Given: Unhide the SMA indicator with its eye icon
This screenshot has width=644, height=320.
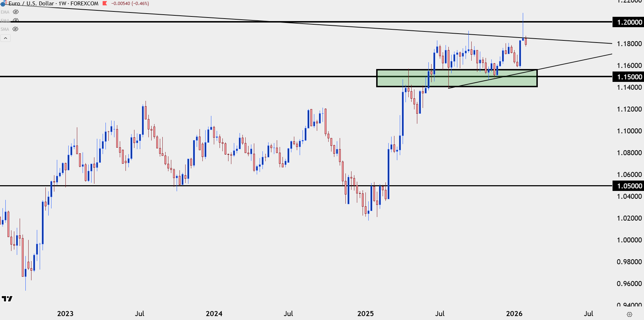Looking at the screenshot, I should (15, 29).
